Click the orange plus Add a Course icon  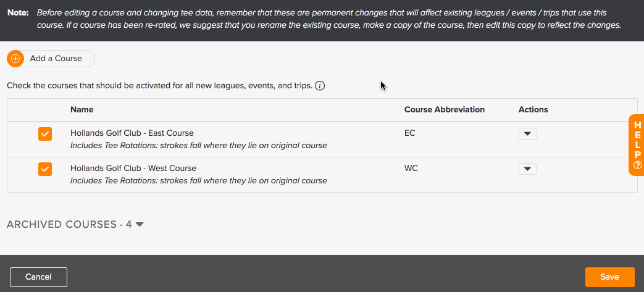coord(15,59)
